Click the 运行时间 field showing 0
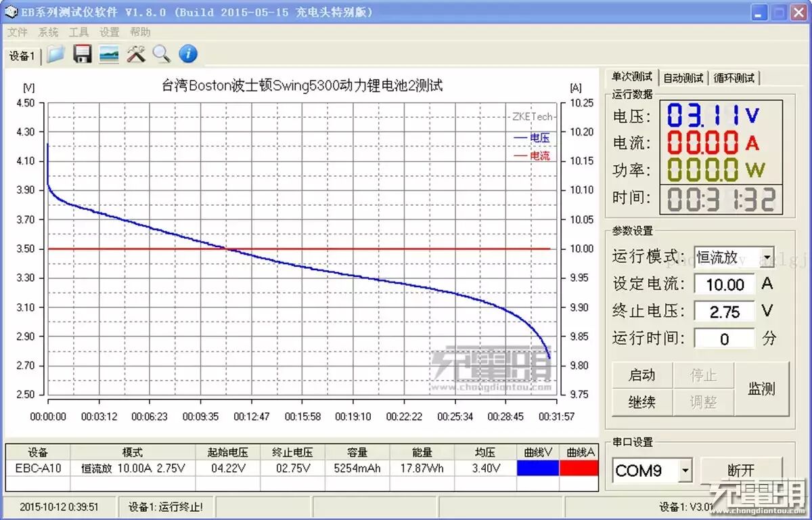The height and width of the screenshot is (520, 812). point(725,339)
